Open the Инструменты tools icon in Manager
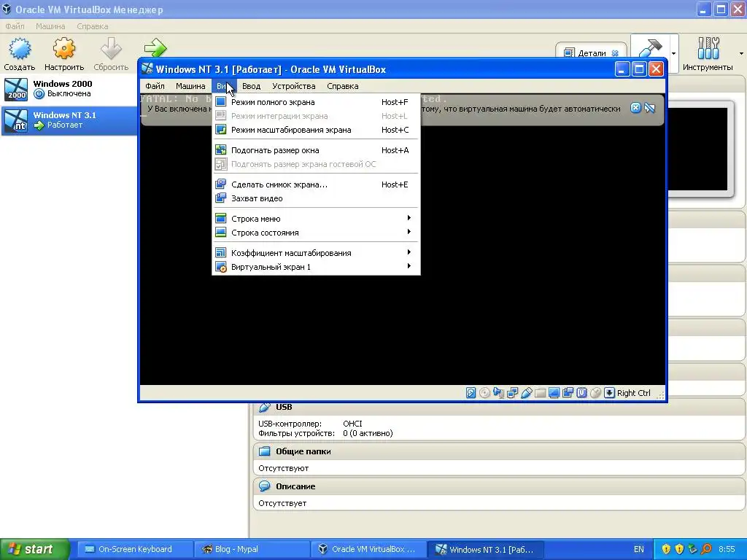The image size is (747, 560). [x=708, y=49]
